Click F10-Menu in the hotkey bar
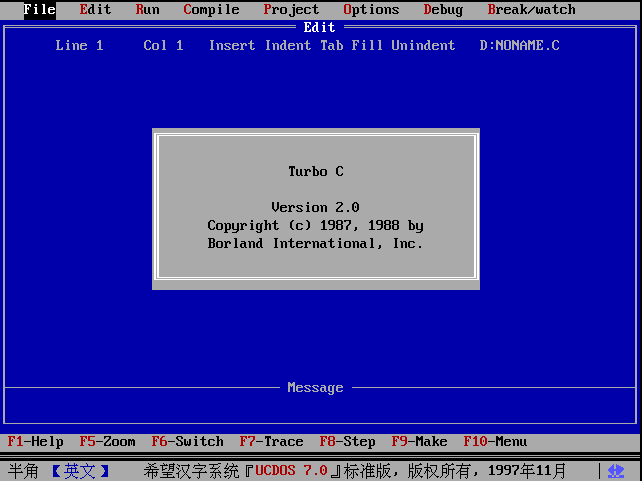 pyautogui.click(x=495, y=442)
